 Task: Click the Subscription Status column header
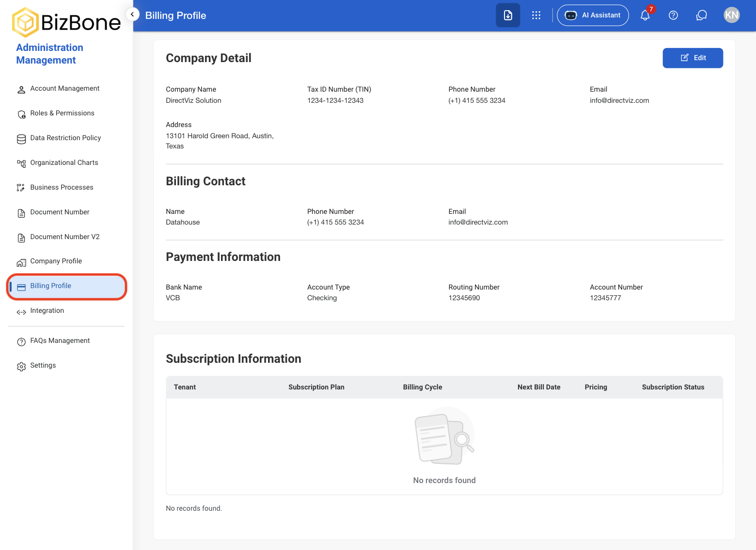click(x=673, y=387)
